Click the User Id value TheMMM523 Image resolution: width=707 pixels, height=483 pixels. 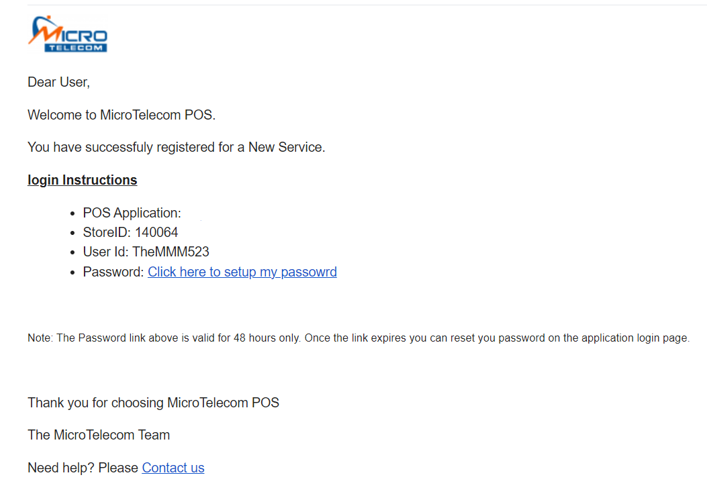171,252
